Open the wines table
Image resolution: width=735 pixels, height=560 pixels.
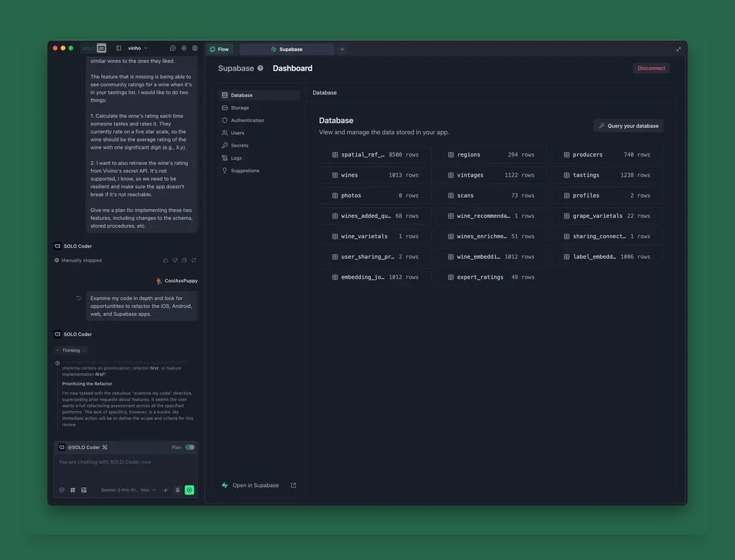coord(375,175)
